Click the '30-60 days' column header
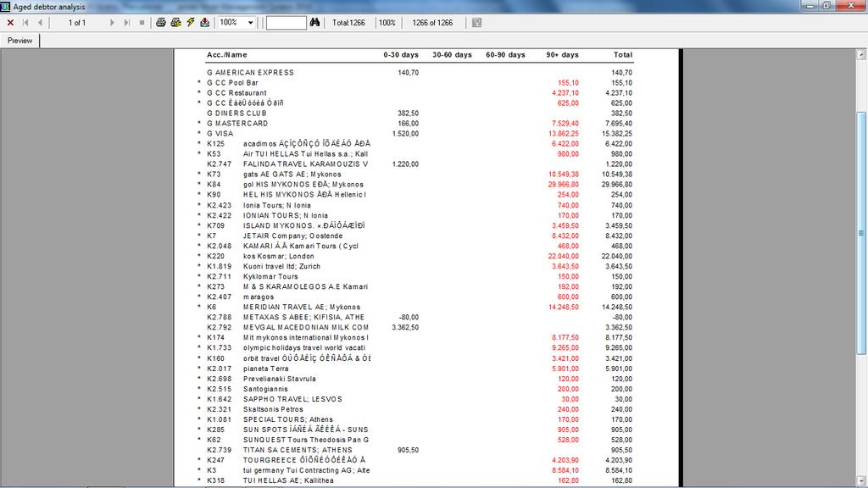 coord(453,55)
